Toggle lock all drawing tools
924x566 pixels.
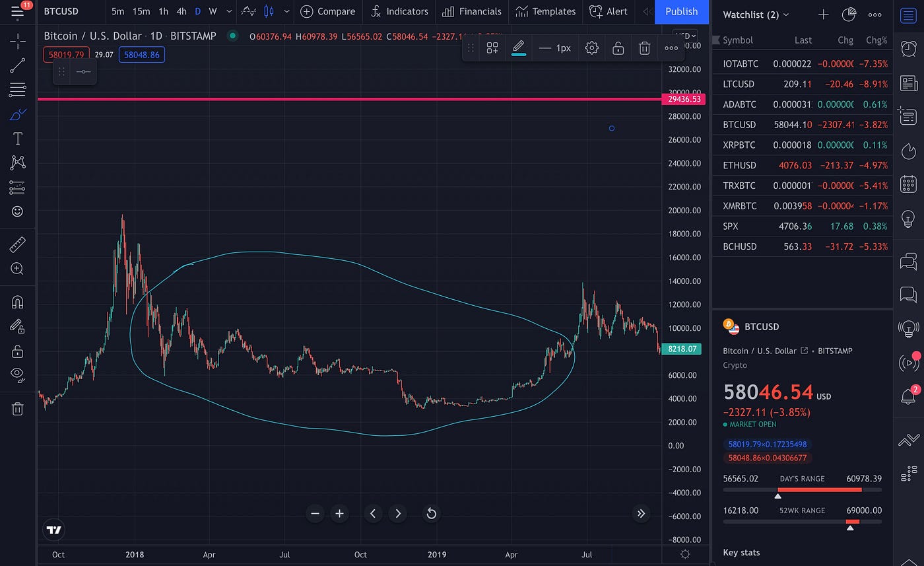(18, 351)
